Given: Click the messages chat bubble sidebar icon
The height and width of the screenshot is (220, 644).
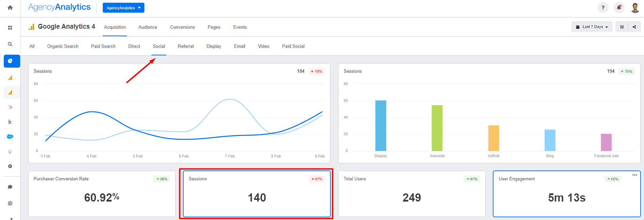Looking at the screenshot, I should [10, 187].
